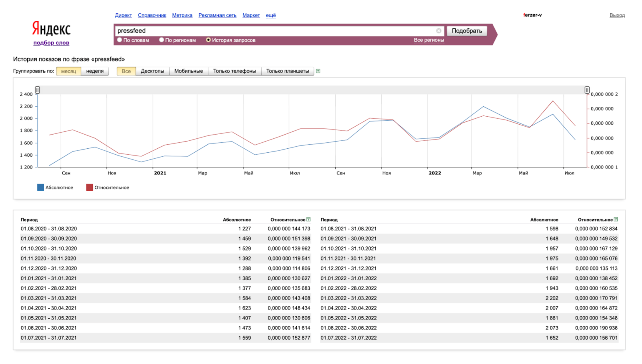This screenshot has width=642, height=364.
Task: Click the ferzer-v username
Action: point(532,15)
